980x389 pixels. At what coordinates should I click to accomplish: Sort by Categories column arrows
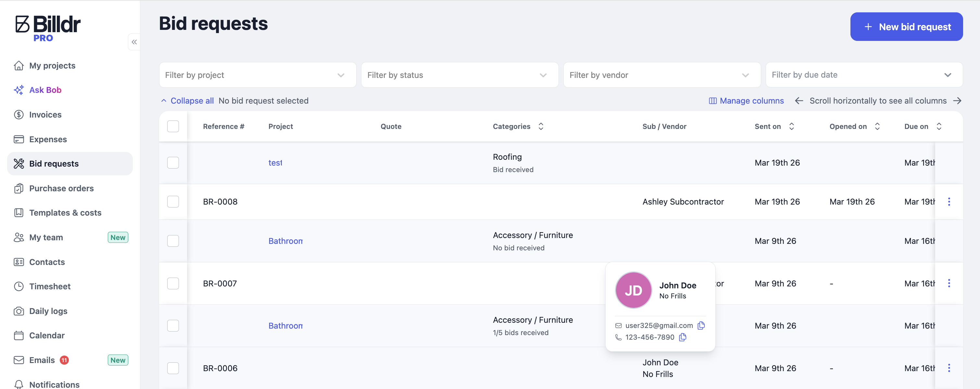pos(541,126)
